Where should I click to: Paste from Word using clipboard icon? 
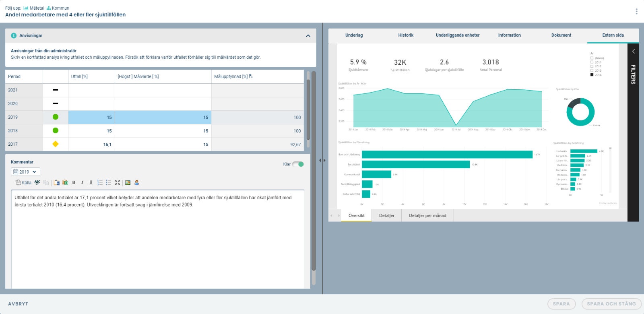pos(57,183)
